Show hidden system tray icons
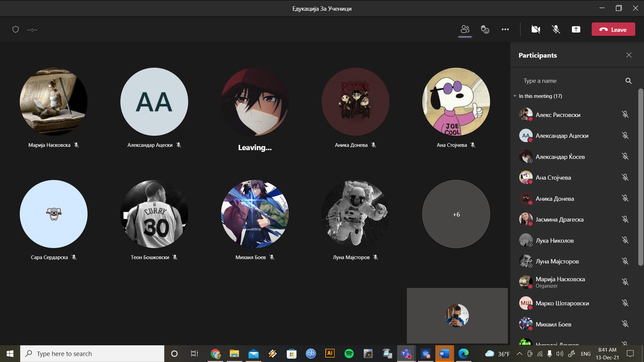 tap(519, 354)
